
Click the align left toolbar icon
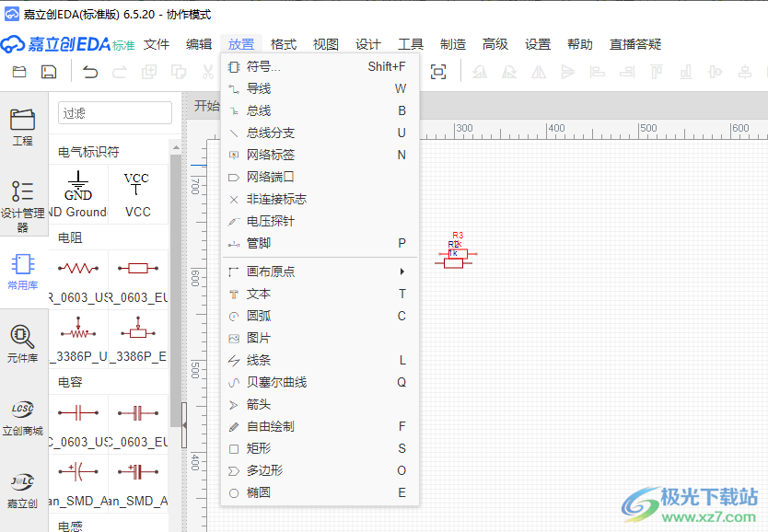(x=597, y=72)
